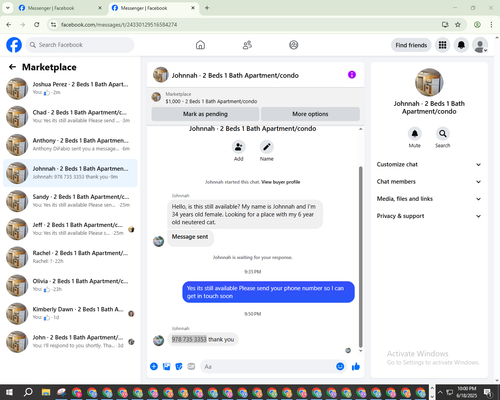Open Windows taskbar search
Screen dimensions: 500x400
pyautogui.click(x=28, y=392)
